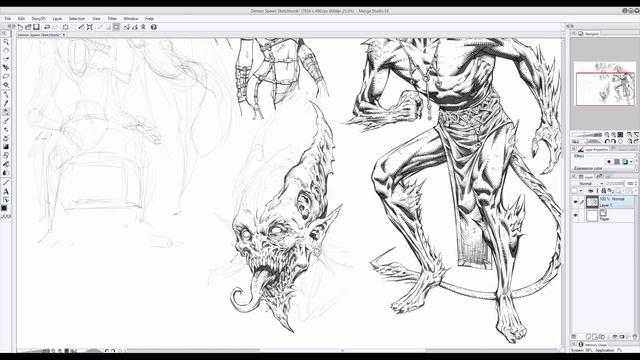
Task: Open the Window menu
Action: (131, 19)
